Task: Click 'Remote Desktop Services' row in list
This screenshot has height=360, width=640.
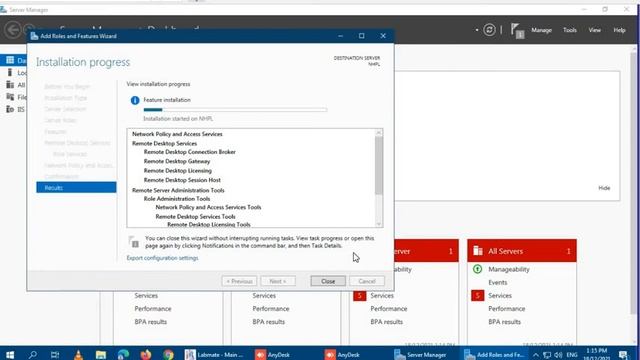Action: tap(164, 143)
